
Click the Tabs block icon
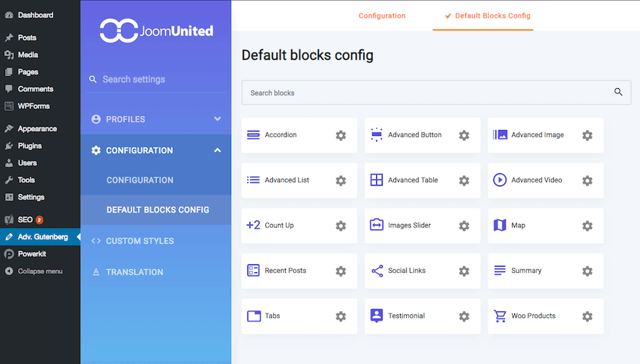pyautogui.click(x=254, y=316)
